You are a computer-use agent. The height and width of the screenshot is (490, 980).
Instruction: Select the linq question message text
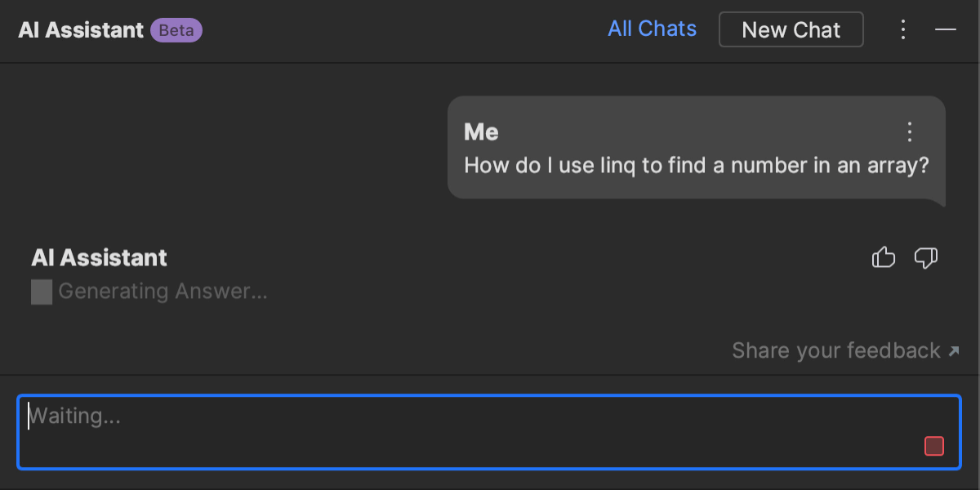[x=696, y=166]
